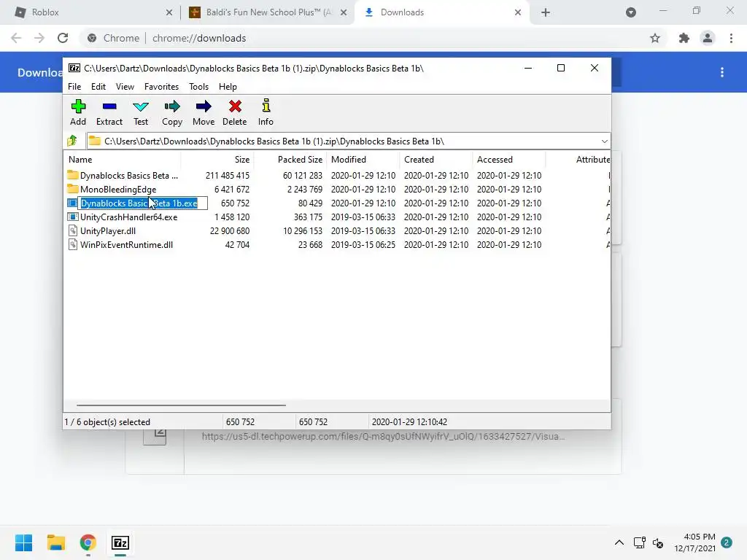This screenshot has height=560, width=747.
Task: Select the MonoBleedingEdge folder name
Action: click(x=118, y=190)
